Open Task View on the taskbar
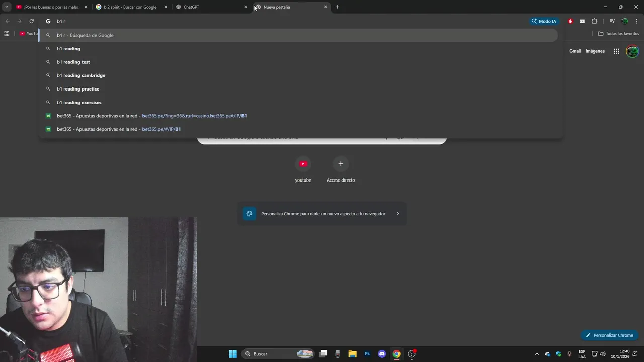644x362 pixels. (324, 354)
